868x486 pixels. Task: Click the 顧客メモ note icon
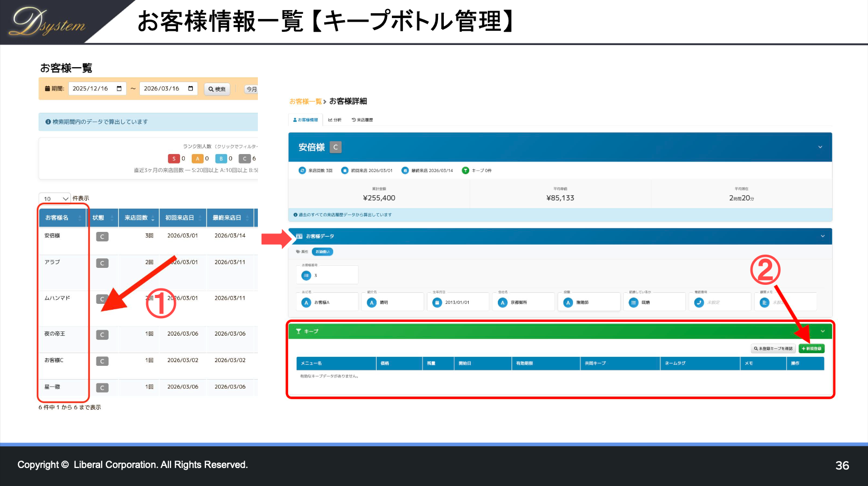pyautogui.click(x=764, y=302)
